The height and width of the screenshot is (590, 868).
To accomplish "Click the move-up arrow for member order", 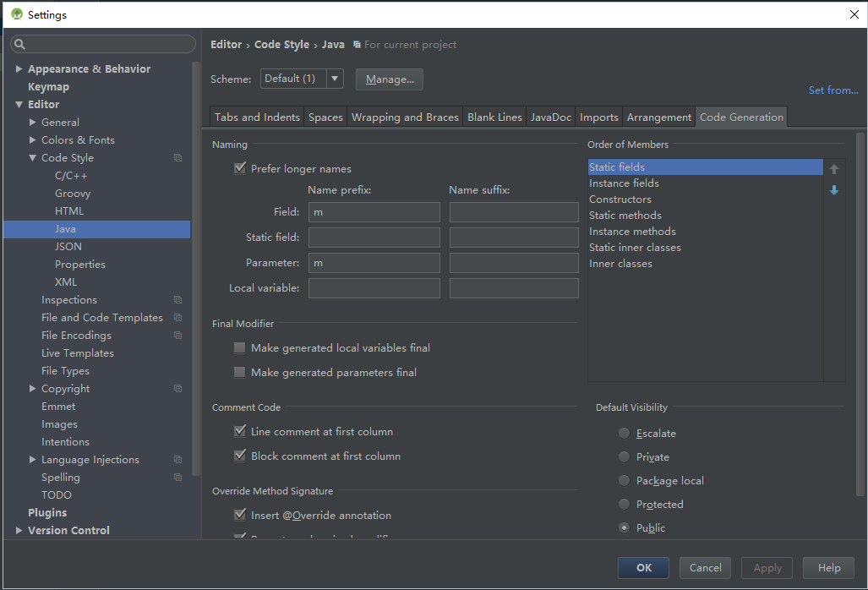I will [834, 170].
